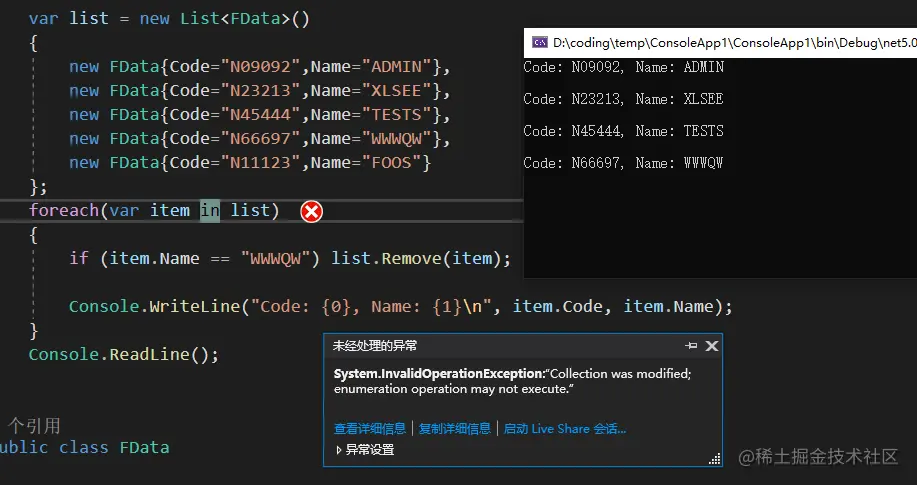Viewport: 917px width, 485px height.
Task: Click the console window app icon
Action: [539, 43]
